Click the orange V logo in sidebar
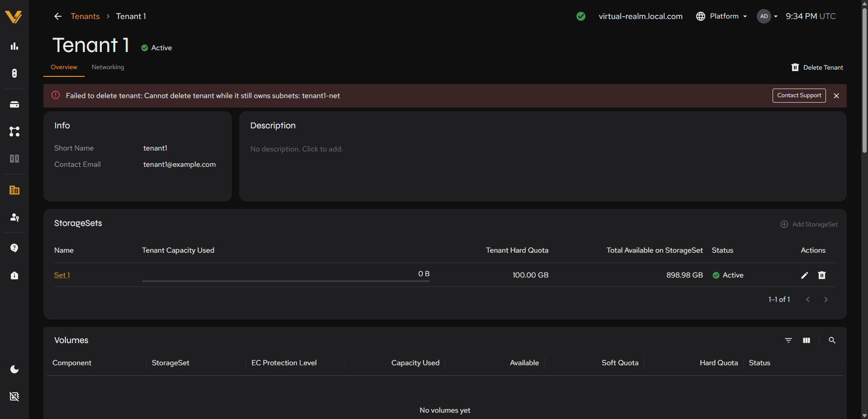 point(14,17)
